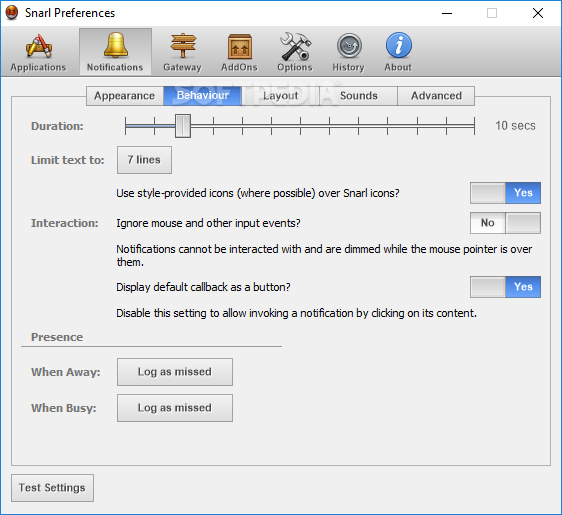Open the Sounds tab

(358, 96)
